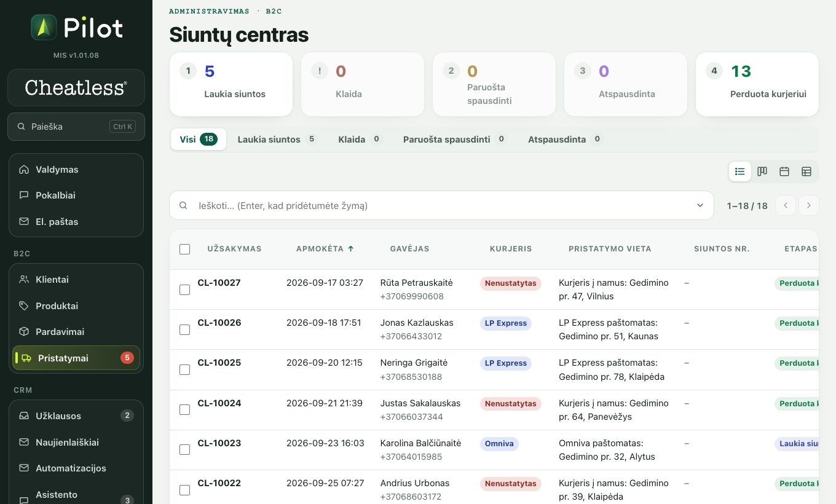Open the Visi tab
The width and height of the screenshot is (836, 504).
click(x=198, y=140)
